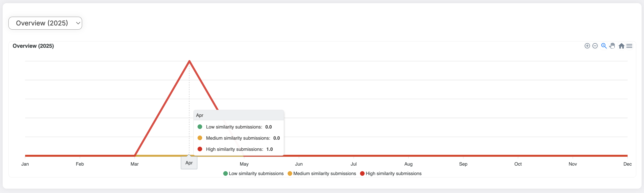Screen dimensions: 644x193
Task: Open the chart hamburger menu
Action: click(x=629, y=46)
